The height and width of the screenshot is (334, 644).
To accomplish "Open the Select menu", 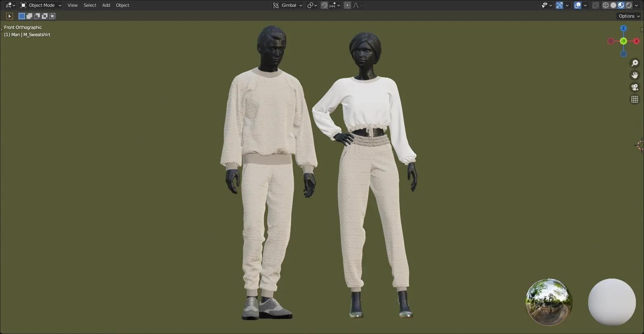I will [90, 5].
